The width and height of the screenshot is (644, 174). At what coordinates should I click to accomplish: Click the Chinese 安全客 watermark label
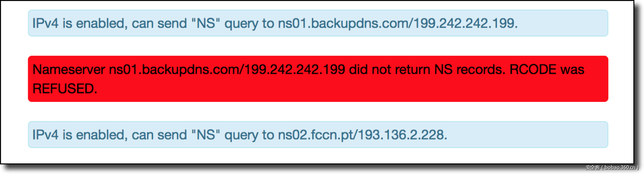[593, 168]
